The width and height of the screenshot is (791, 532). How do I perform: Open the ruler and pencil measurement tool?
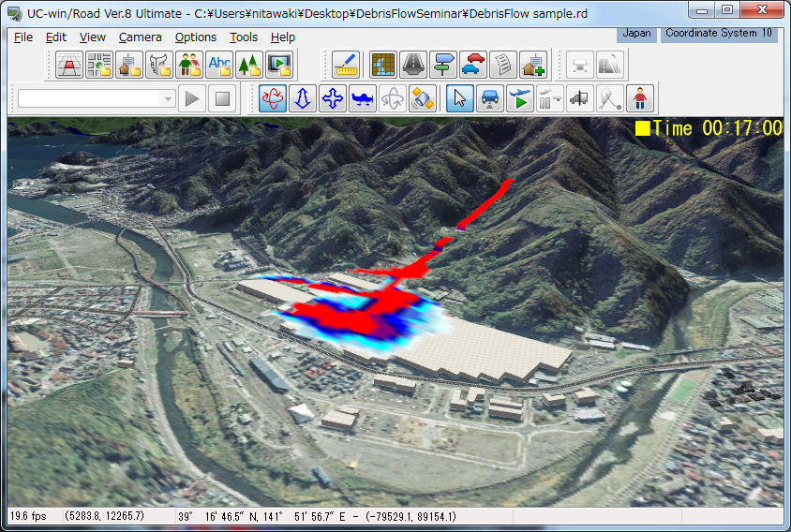[x=346, y=65]
